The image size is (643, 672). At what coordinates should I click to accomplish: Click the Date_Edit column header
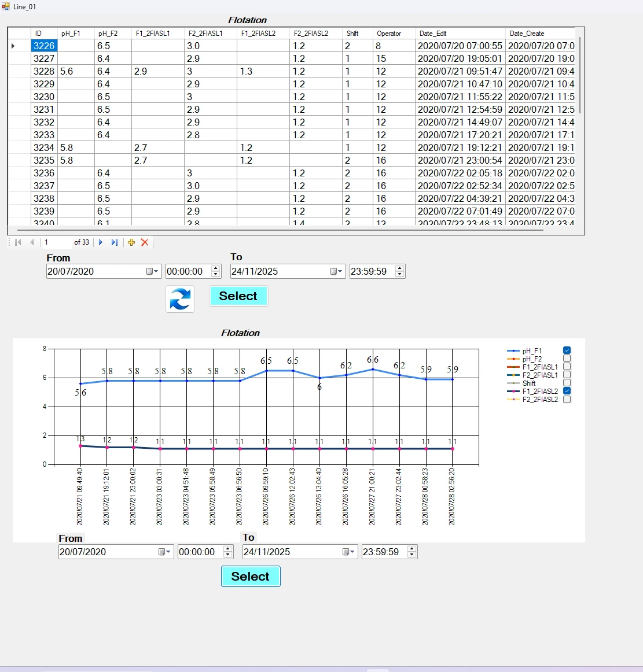tap(433, 34)
